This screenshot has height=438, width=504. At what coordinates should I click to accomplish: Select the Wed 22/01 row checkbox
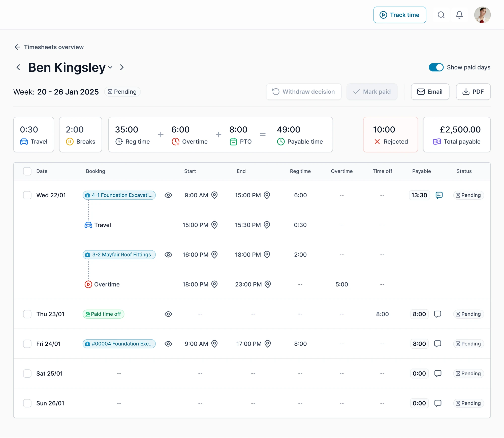click(27, 195)
